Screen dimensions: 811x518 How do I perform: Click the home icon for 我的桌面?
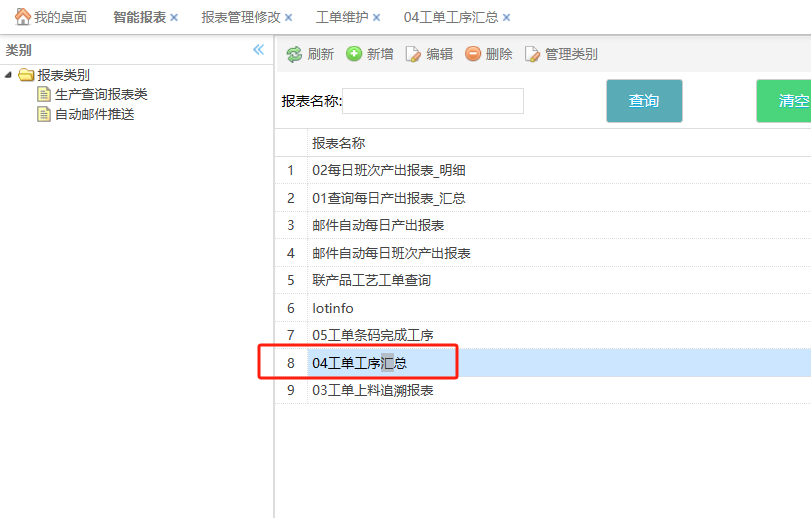[22, 17]
